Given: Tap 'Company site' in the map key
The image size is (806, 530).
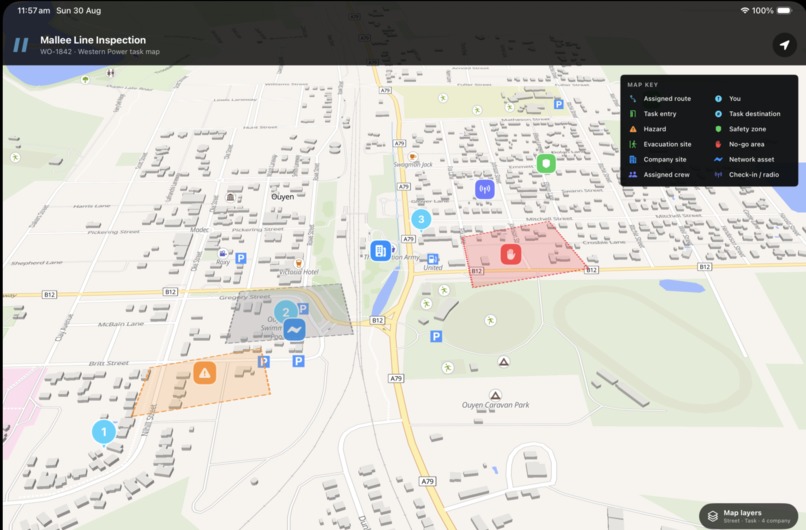Looking at the screenshot, I should [665, 159].
